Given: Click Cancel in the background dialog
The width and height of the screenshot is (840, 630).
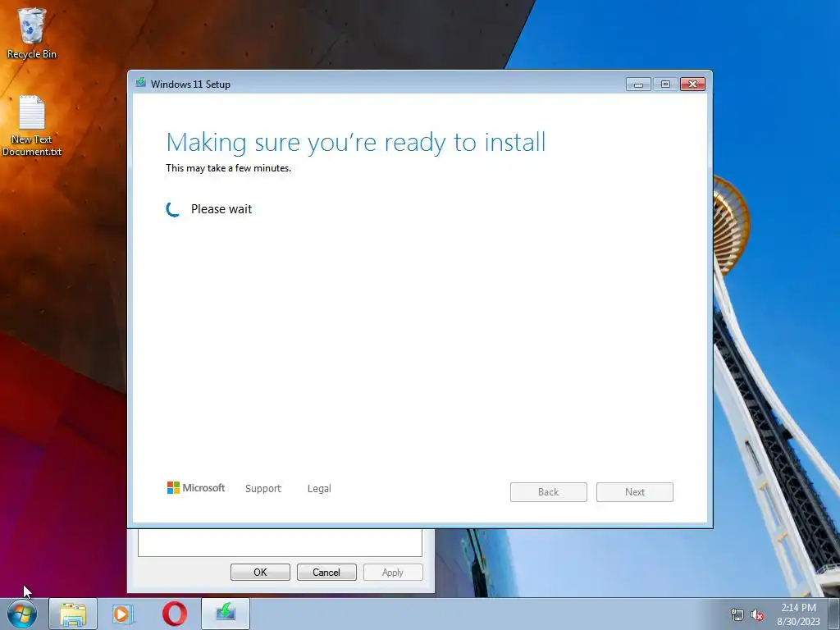Looking at the screenshot, I should (326, 572).
